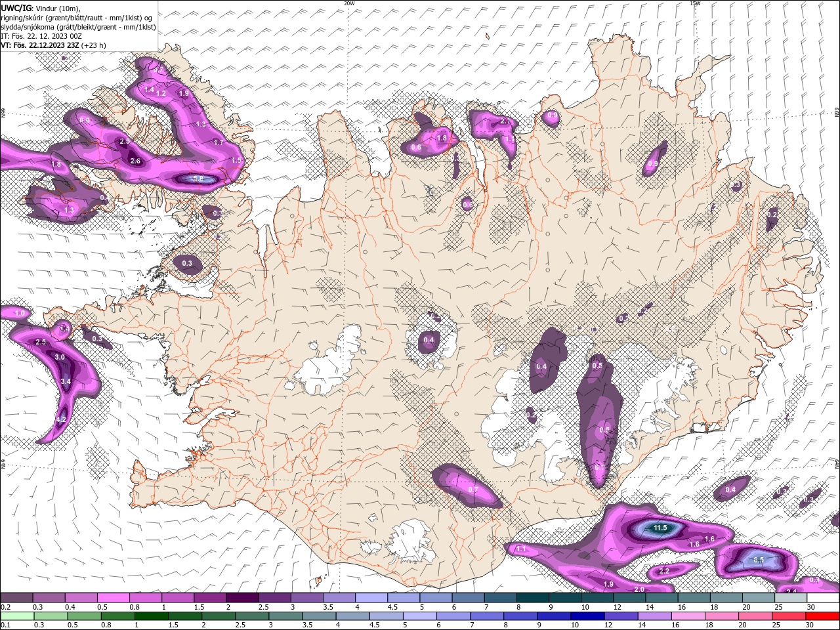840x630 pixels.
Task: Pick the lavender snow swatch between 4 and 4.5
Action: [x=371, y=598]
